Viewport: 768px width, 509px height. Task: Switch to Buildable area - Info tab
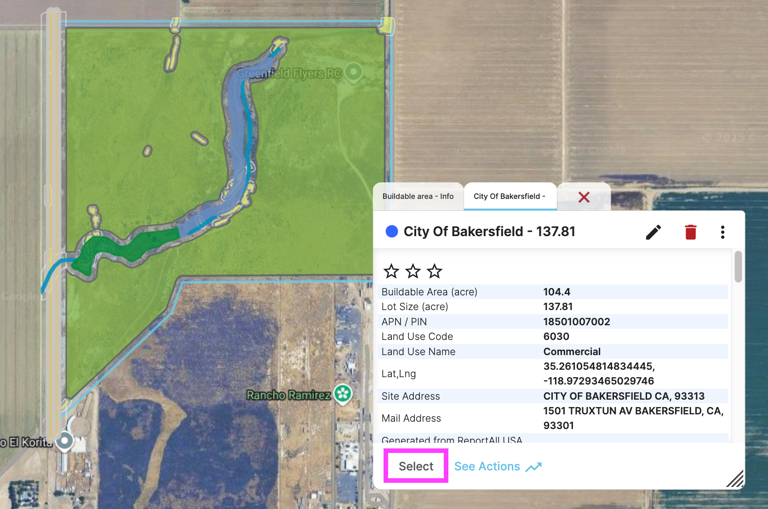coord(418,196)
